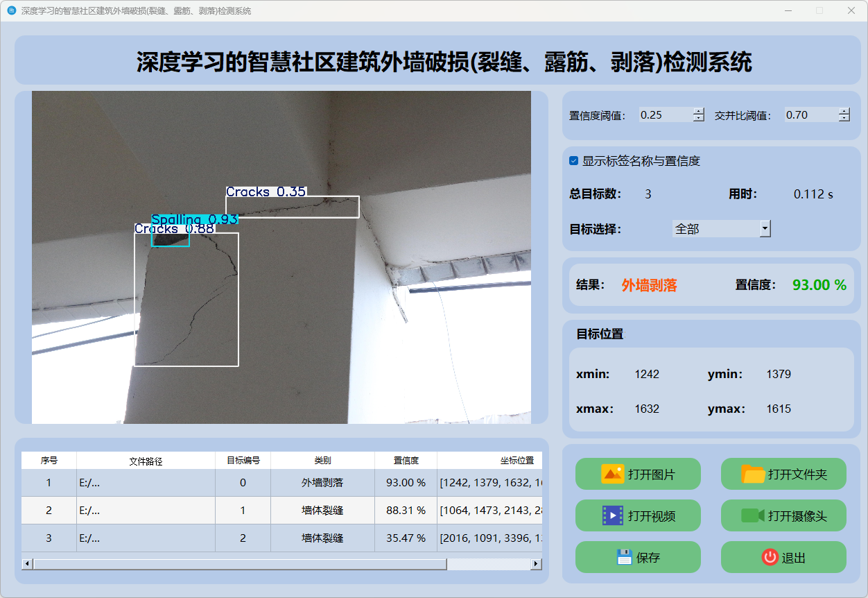
Task: Click the film icon on 打开视频
Action: click(613, 515)
